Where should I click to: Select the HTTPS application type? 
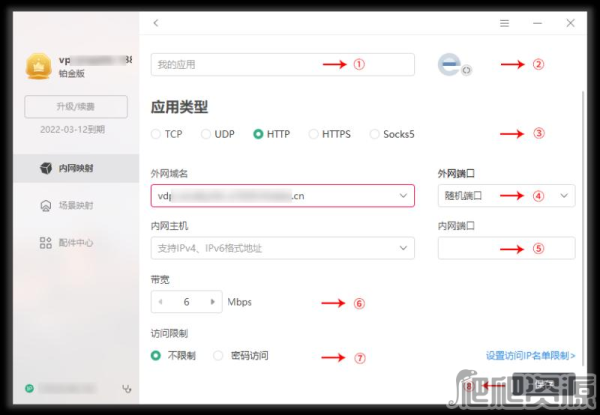(314, 133)
